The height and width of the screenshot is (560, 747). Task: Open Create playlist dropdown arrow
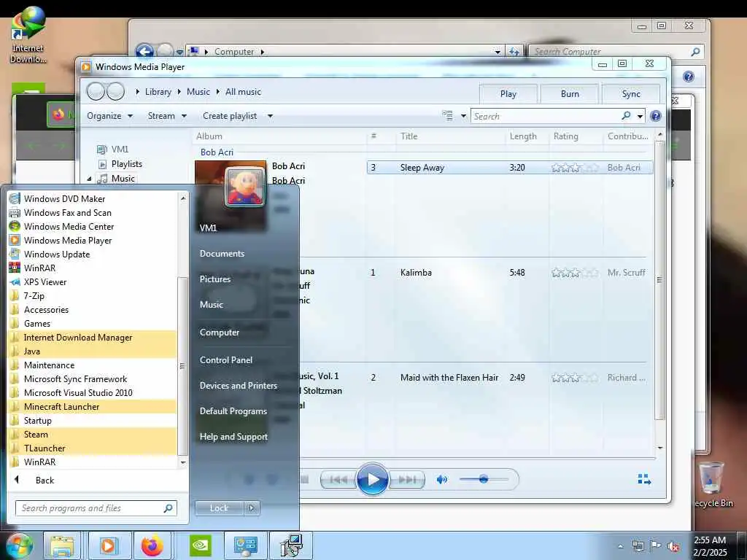click(270, 116)
